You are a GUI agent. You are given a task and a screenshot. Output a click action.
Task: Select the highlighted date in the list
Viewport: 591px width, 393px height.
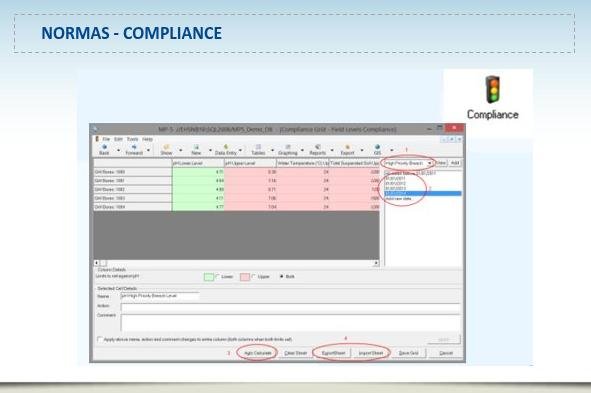(423, 193)
